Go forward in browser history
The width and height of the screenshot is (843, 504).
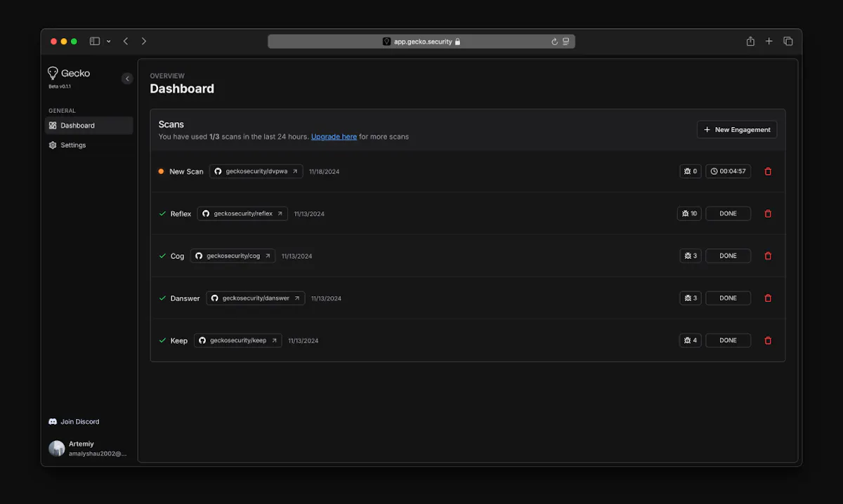click(x=144, y=41)
